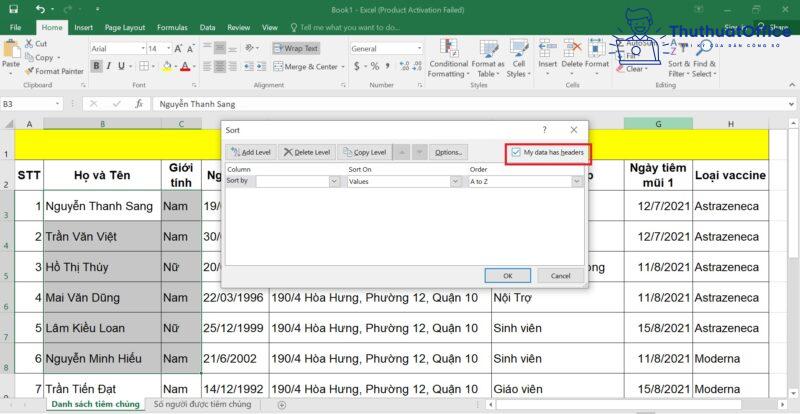Open Cell Styles gallery
The image size is (800, 414).
518,58
